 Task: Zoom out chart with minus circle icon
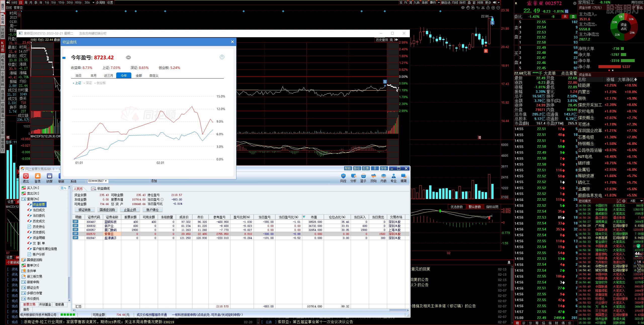[x=498, y=8]
